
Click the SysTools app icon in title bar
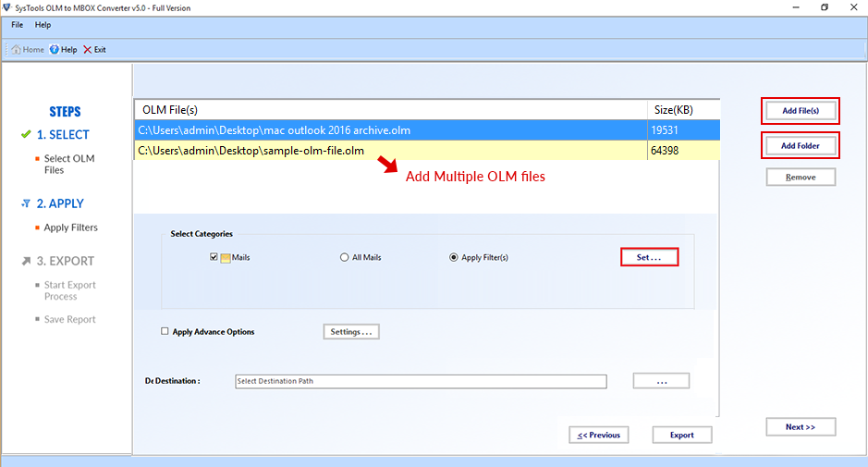point(9,7)
